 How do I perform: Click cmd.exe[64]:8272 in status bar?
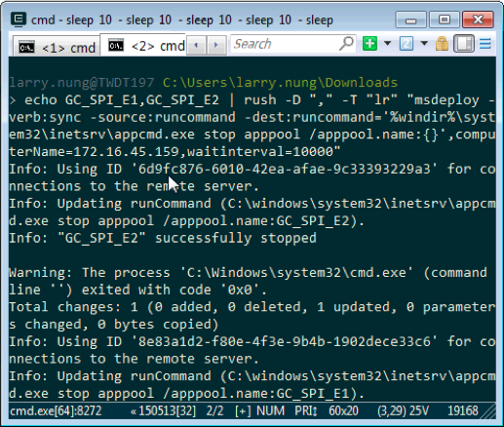tap(56, 410)
